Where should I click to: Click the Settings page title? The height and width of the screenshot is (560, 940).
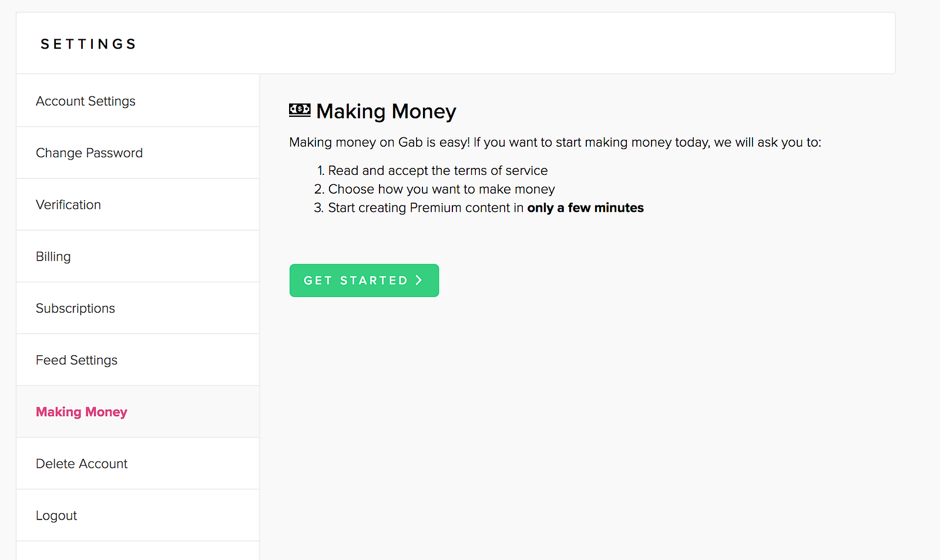point(89,44)
